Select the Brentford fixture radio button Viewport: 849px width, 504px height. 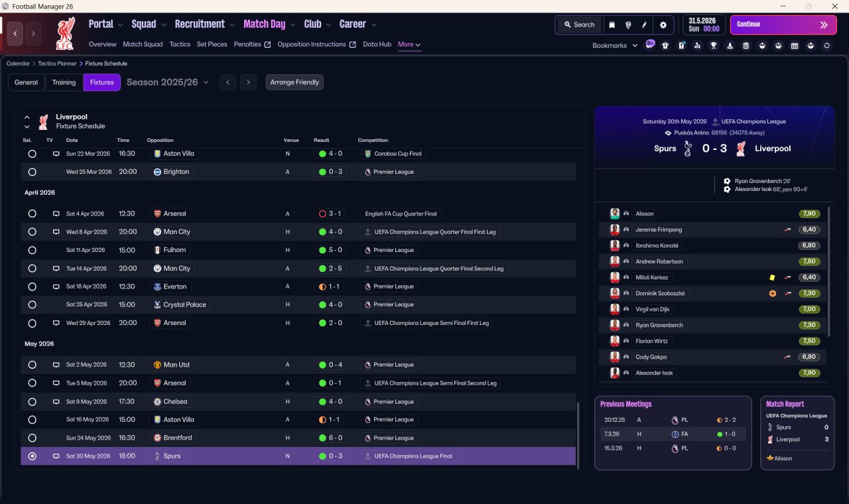click(32, 438)
